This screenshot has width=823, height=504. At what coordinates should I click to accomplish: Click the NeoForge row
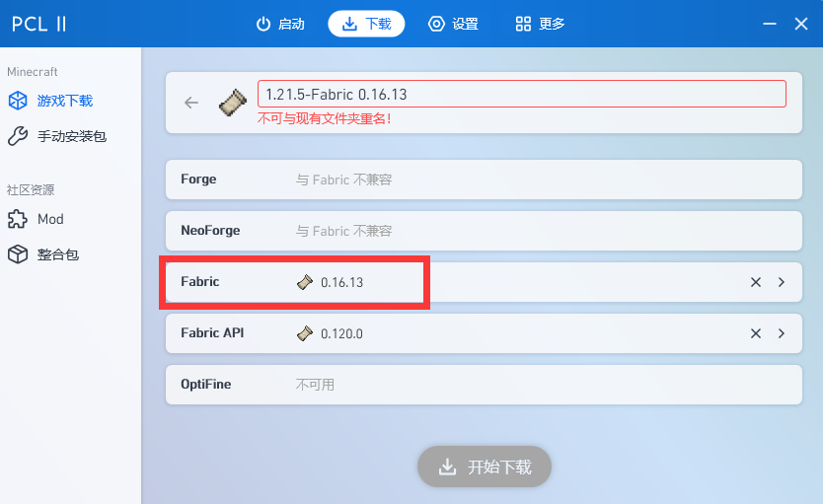pyautogui.click(x=483, y=231)
